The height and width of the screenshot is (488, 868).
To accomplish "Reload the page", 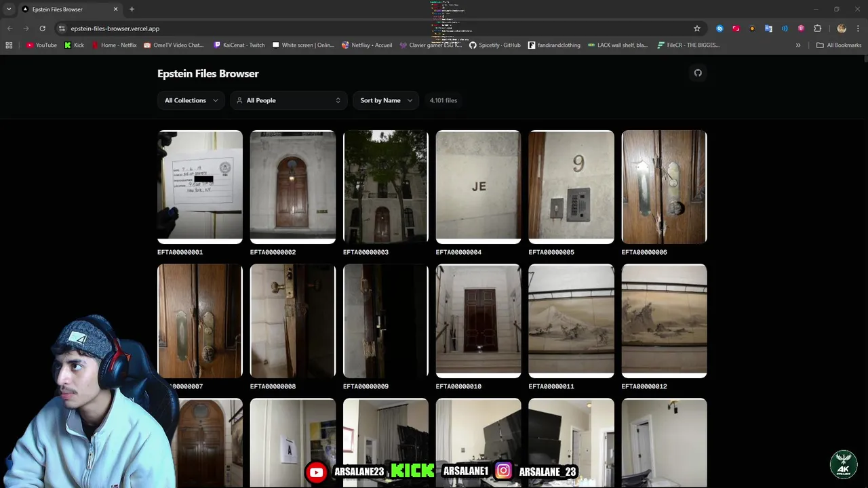I will click(42, 28).
